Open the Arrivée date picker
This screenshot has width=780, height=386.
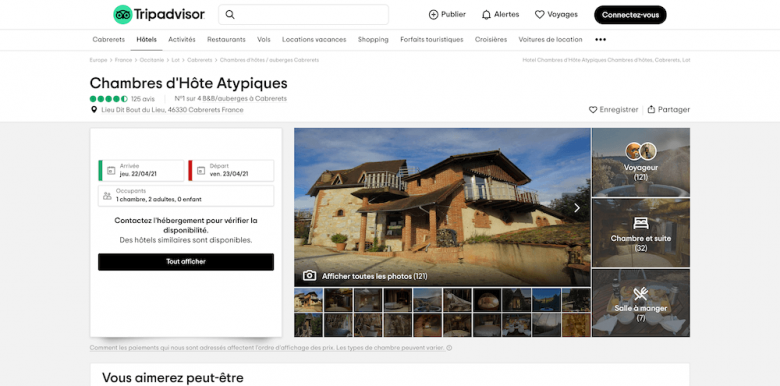(141, 171)
